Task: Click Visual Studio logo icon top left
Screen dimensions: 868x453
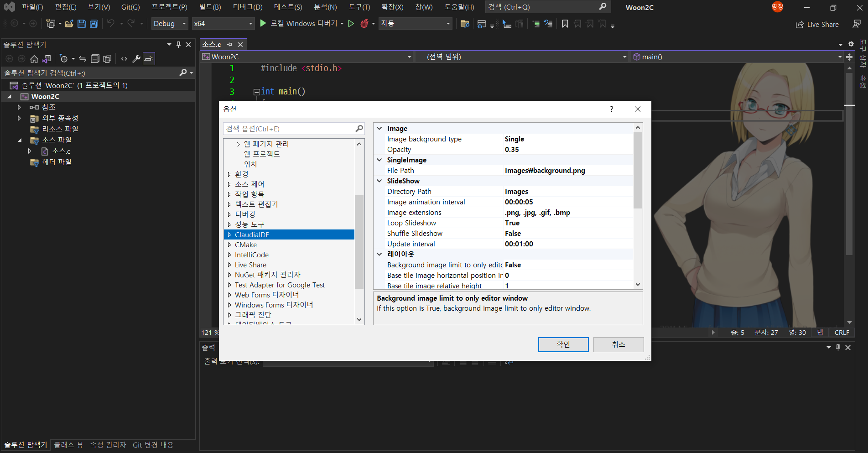Action: (x=9, y=7)
